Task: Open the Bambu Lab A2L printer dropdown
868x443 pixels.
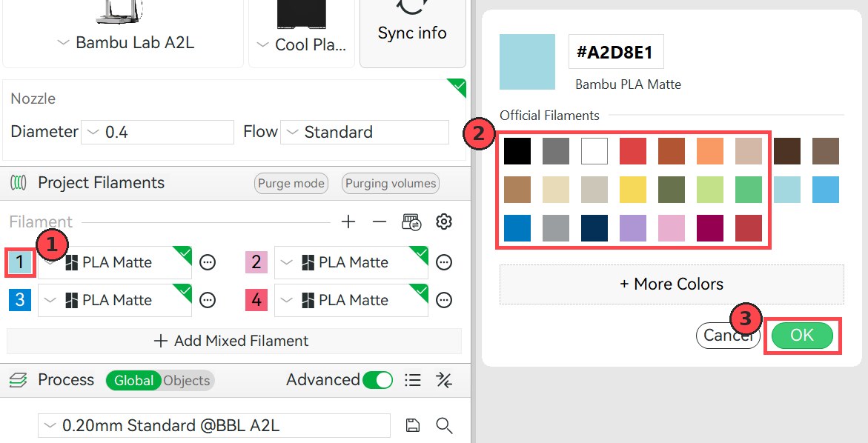Action: click(x=126, y=43)
